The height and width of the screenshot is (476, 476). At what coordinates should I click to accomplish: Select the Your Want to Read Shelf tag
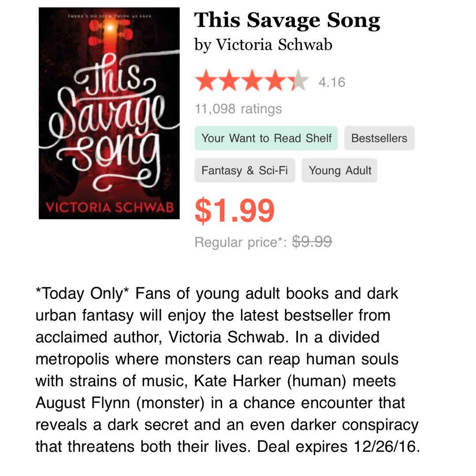click(266, 138)
